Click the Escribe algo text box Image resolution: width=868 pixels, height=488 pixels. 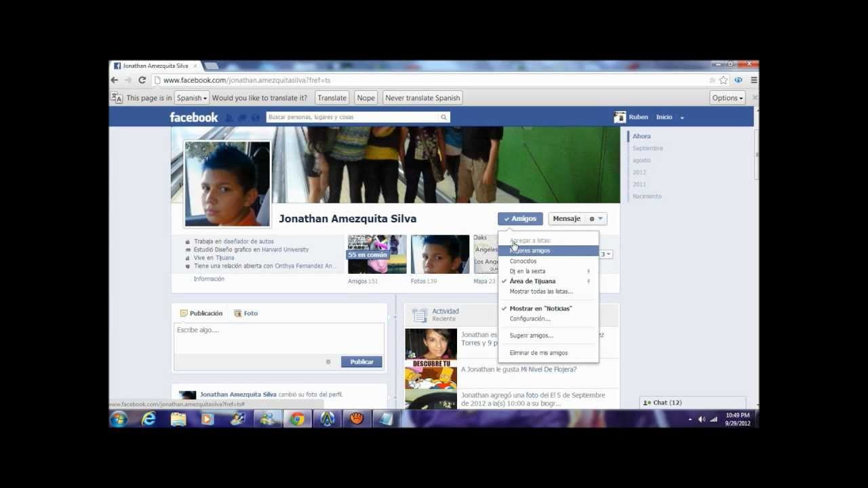tap(279, 338)
